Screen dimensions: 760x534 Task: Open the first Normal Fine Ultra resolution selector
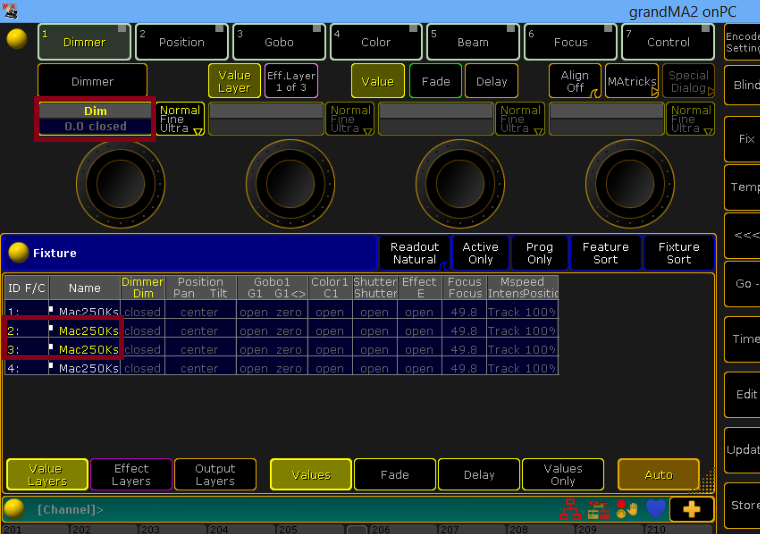pos(180,119)
